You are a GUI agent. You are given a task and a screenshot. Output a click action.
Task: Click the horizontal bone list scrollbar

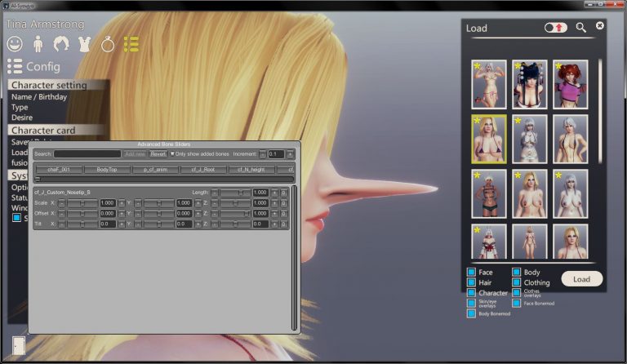[165, 179]
